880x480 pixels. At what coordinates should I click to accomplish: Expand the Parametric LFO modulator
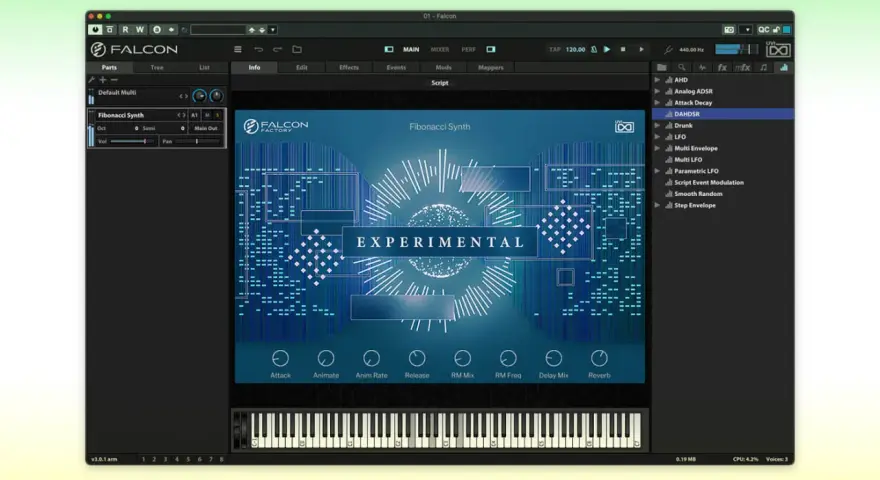(657, 171)
